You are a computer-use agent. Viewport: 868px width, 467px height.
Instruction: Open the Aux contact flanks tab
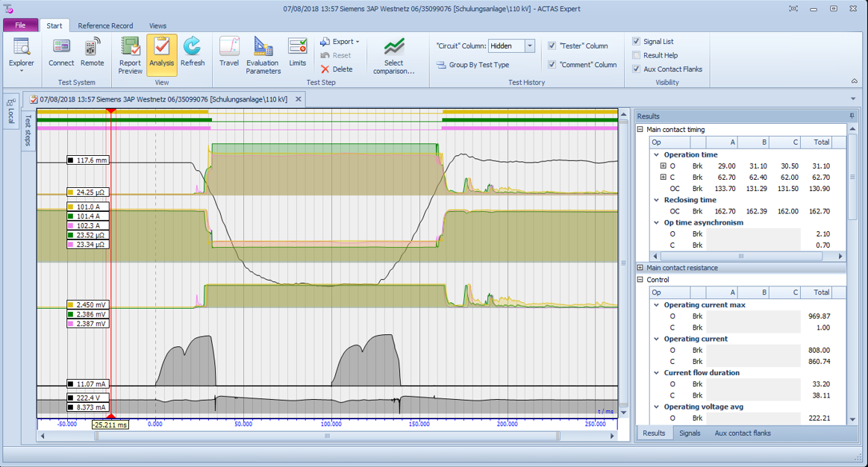[743, 433]
